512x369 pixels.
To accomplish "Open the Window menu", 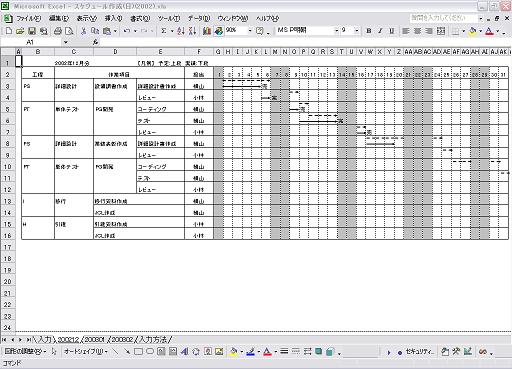I will tap(233, 18).
